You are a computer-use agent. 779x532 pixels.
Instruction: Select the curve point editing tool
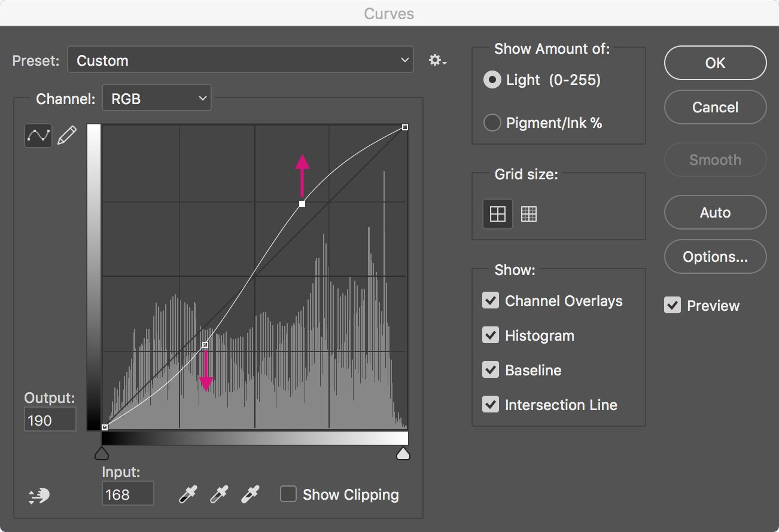coord(38,136)
